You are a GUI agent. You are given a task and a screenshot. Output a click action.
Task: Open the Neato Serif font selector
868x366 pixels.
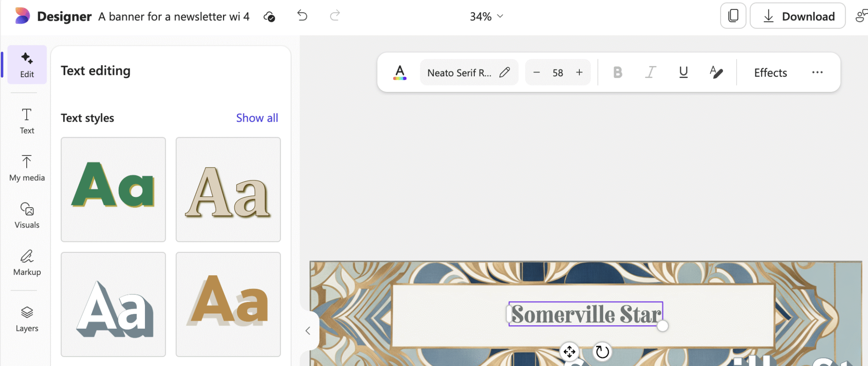click(x=469, y=72)
